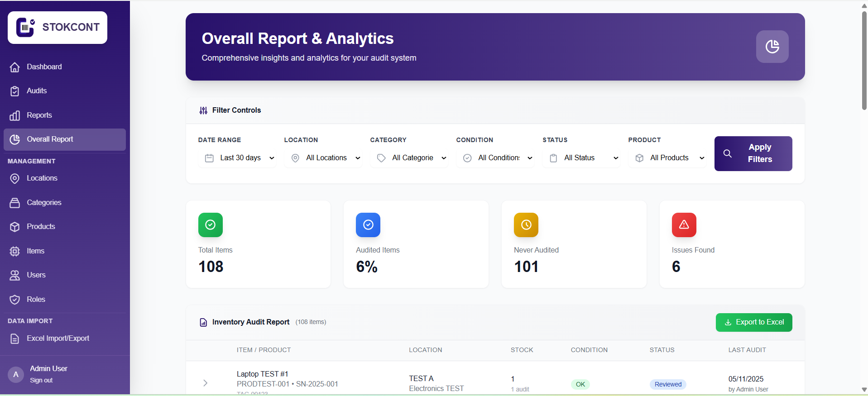Click Export to Excel button
This screenshot has height=396, width=868.
tap(753, 322)
